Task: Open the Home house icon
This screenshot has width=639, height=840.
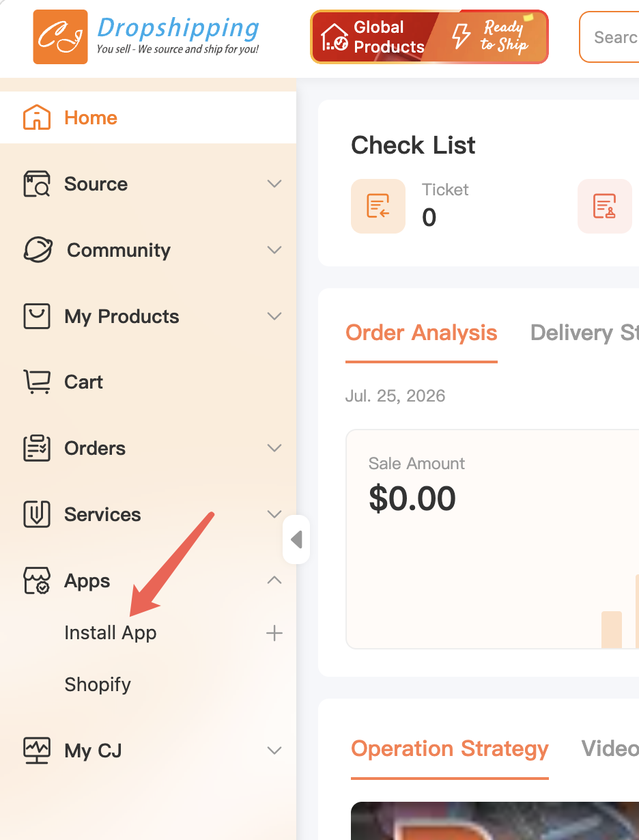Action: tap(37, 117)
